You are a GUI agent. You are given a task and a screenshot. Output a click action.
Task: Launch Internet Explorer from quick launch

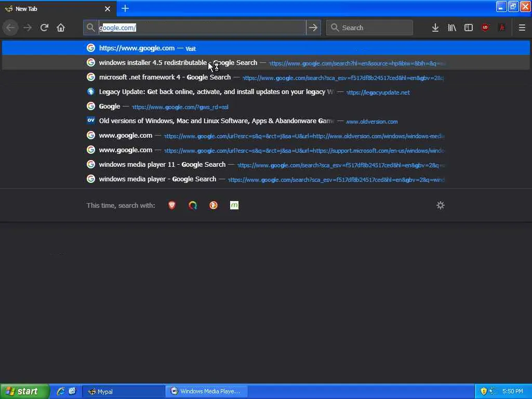tap(61, 391)
